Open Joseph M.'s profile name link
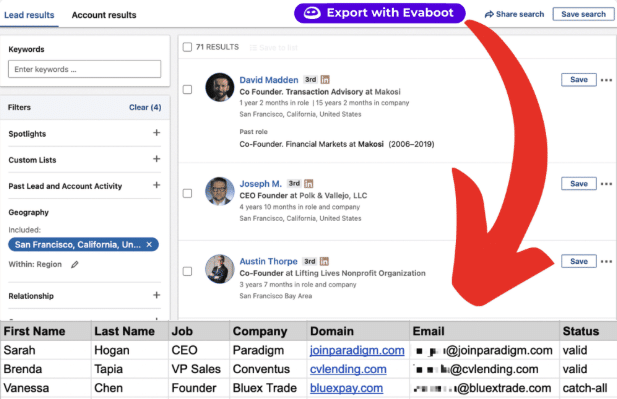 260,184
